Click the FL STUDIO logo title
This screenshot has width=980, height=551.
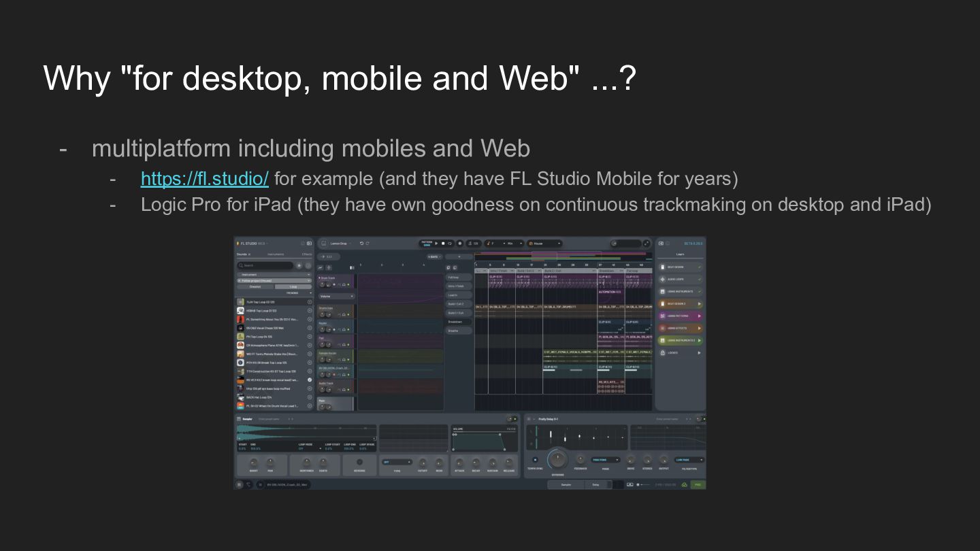pyautogui.click(x=248, y=243)
